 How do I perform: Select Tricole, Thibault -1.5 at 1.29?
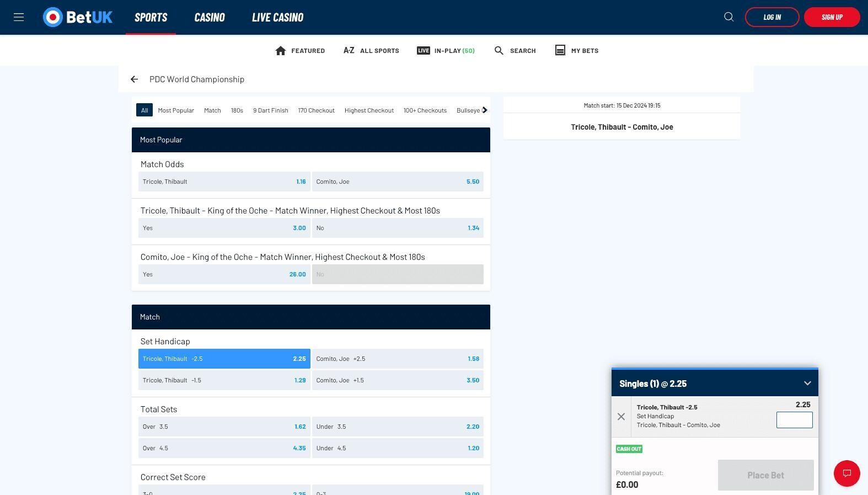[x=224, y=380]
